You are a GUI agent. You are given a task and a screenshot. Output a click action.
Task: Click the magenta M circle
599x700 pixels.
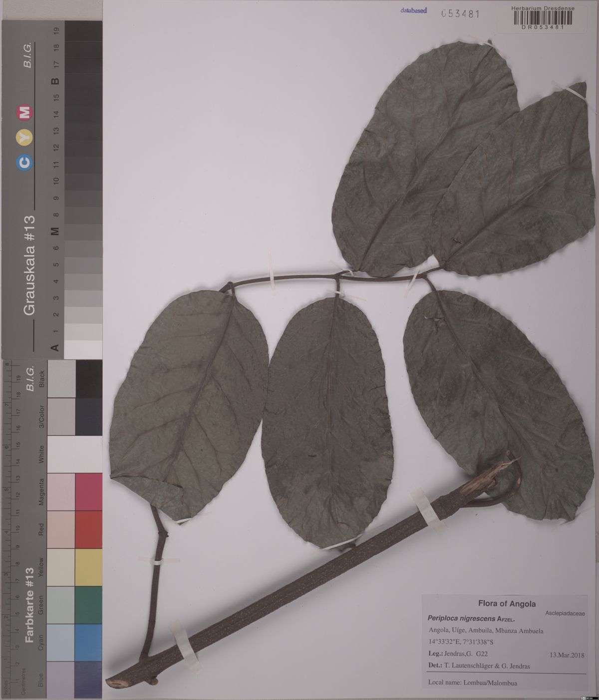click(24, 113)
